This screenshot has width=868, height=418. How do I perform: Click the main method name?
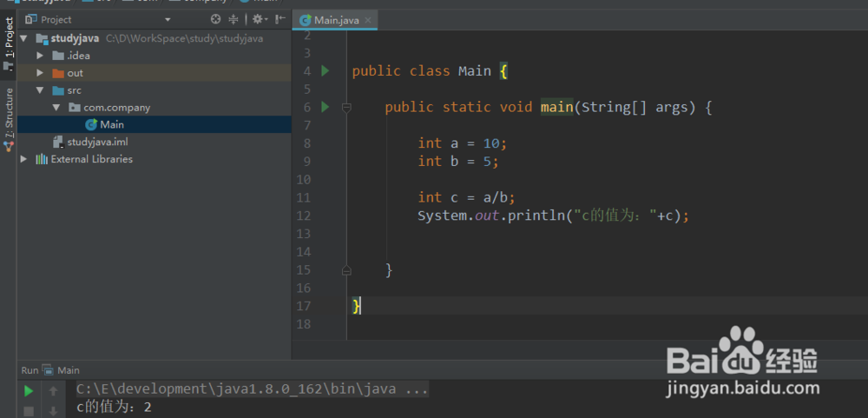557,107
